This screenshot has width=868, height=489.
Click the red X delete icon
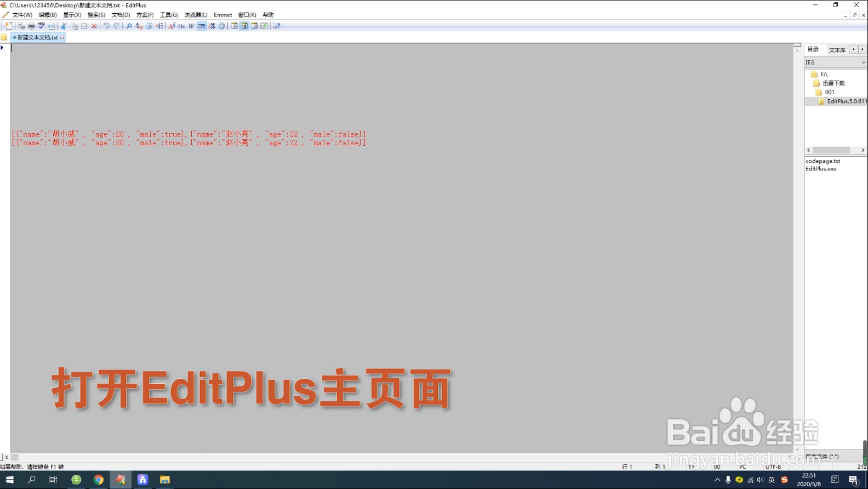click(x=94, y=26)
